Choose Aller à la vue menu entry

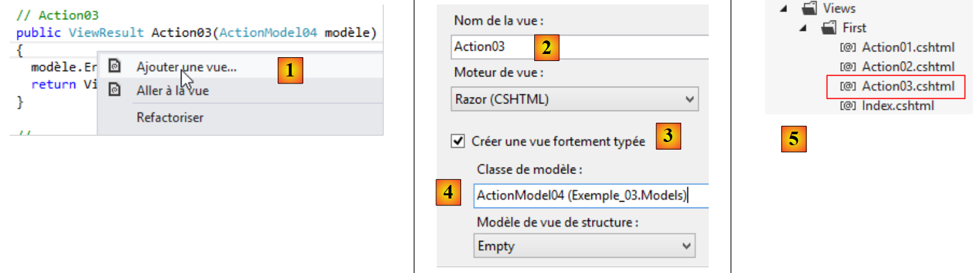click(x=173, y=91)
